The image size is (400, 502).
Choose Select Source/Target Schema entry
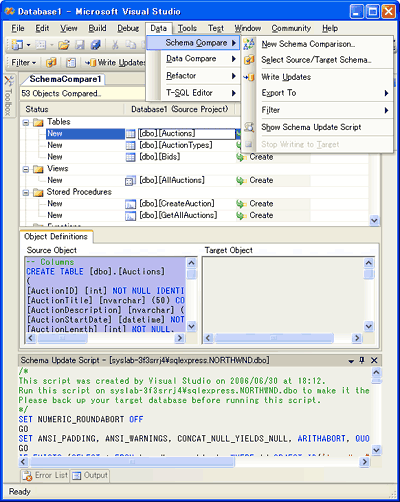(x=316, y=60)
